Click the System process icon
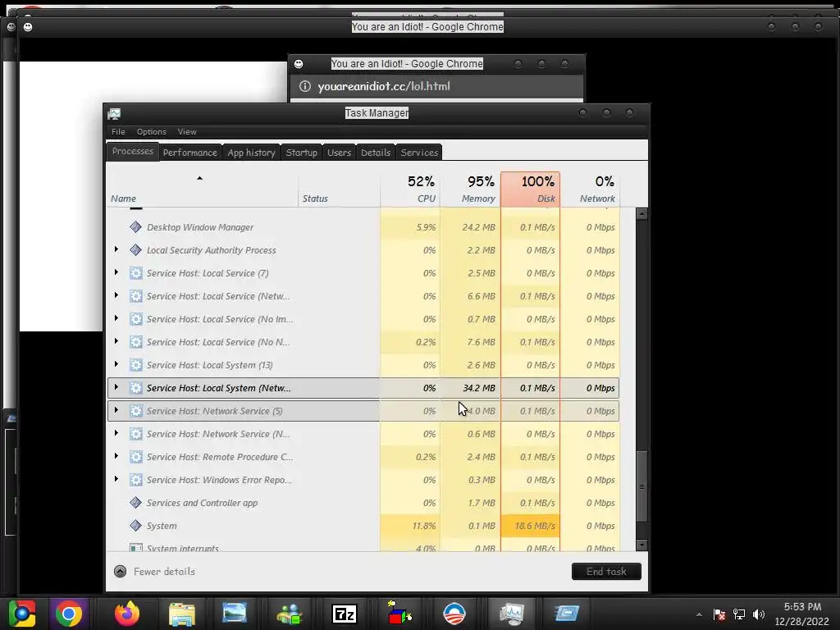This screenshot has width=840, height=630. (x=135, y=526)
